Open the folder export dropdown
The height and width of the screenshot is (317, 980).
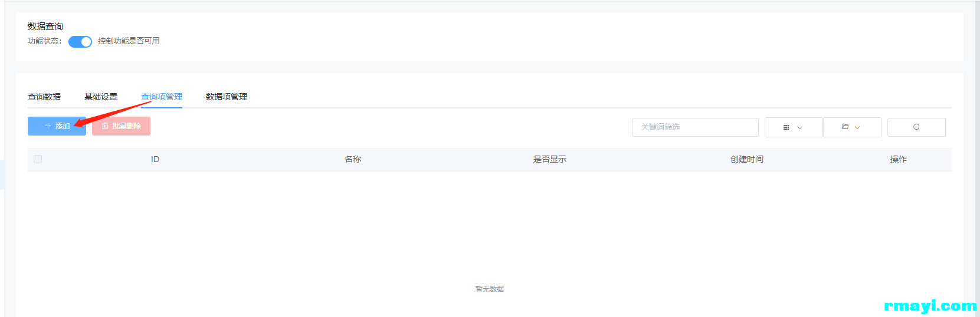pos(852,127)
